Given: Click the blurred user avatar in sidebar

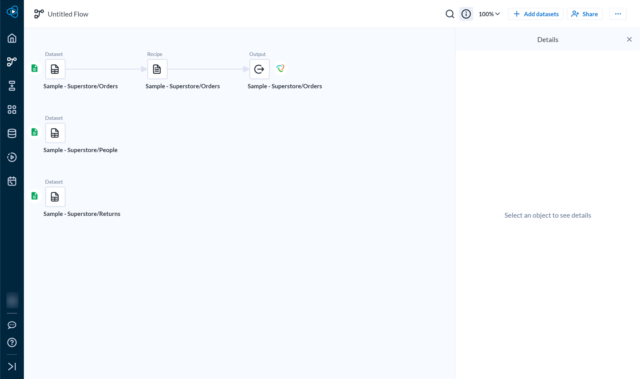Looking at the screenshot, I should (12, 300).
